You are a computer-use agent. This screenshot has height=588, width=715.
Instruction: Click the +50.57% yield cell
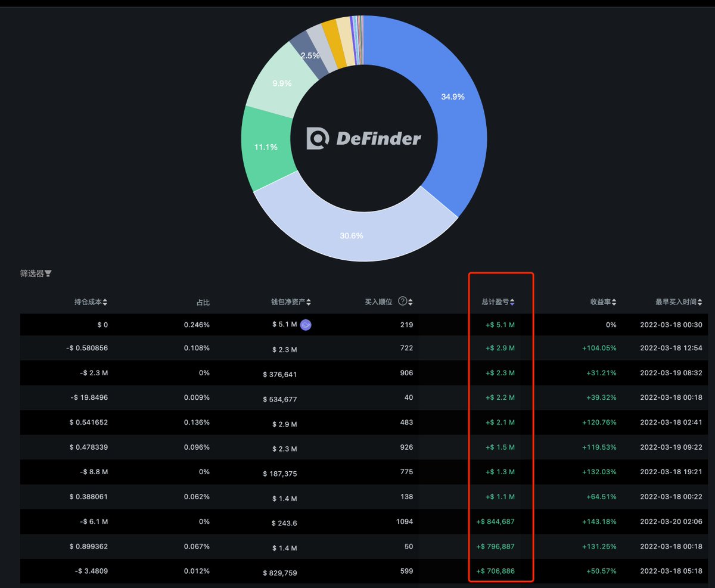tap(601, 571)
